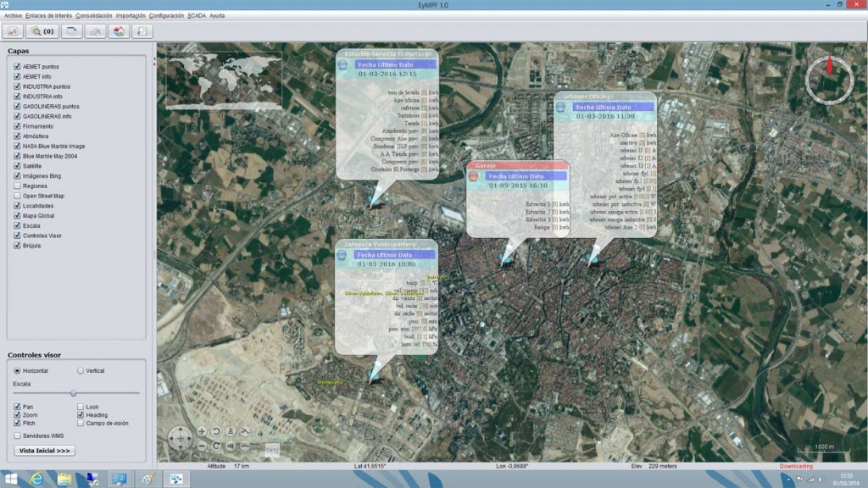
Task: Open the Enlaces de interés menu
Action: click(x=48, y=15)
